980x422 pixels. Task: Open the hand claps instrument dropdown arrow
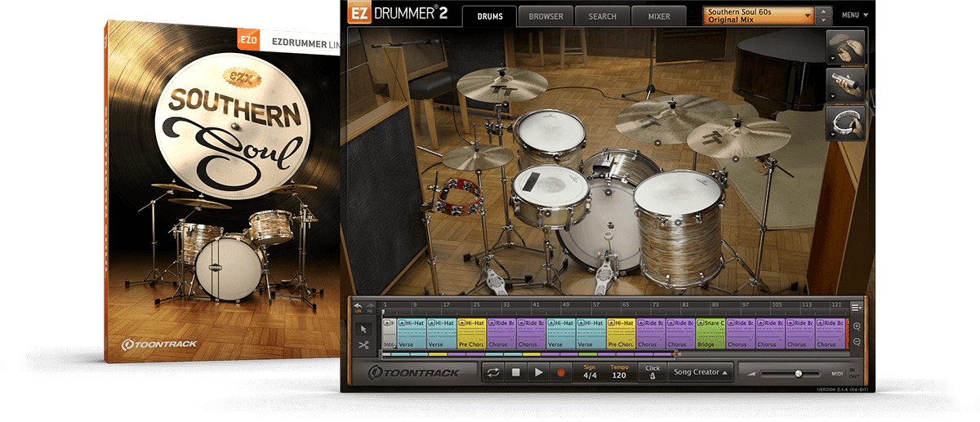834,59
